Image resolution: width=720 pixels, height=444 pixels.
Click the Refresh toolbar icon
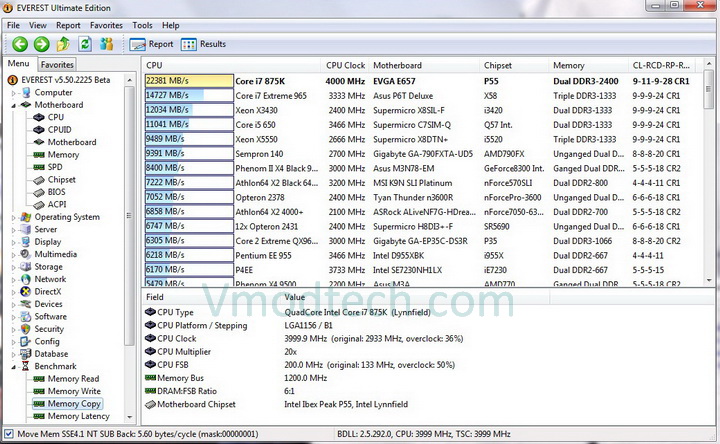[x=85, y=44]
